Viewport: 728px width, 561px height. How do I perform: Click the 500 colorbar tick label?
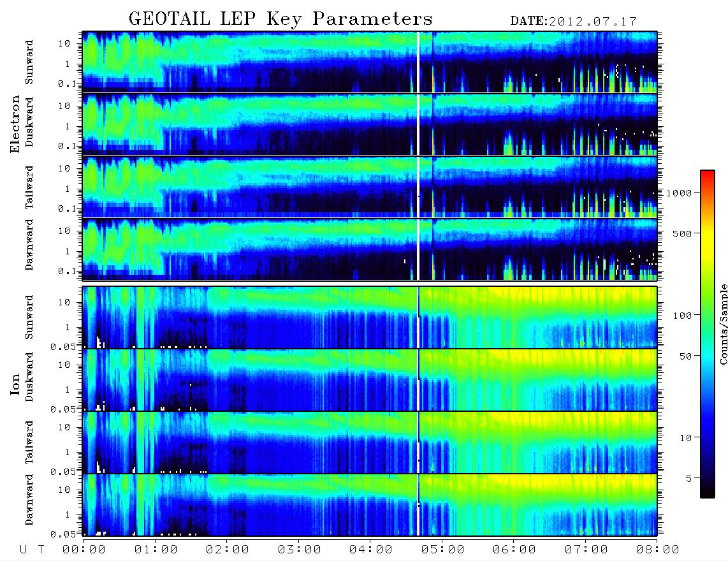coord(682,234)
